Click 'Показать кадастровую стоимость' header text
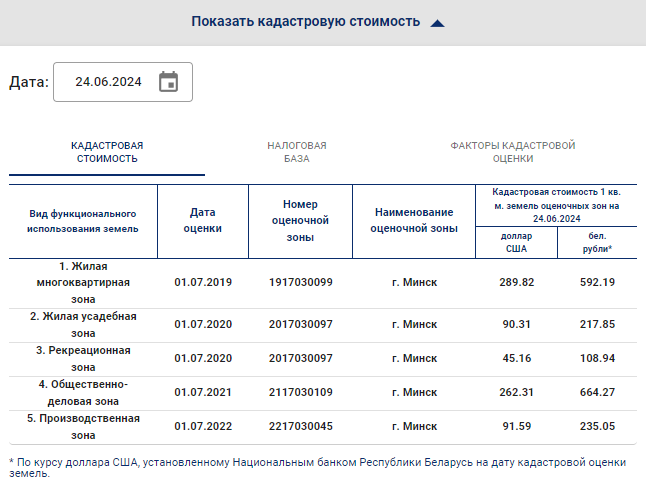The image size is (646, 485). (x=306, y=21)
